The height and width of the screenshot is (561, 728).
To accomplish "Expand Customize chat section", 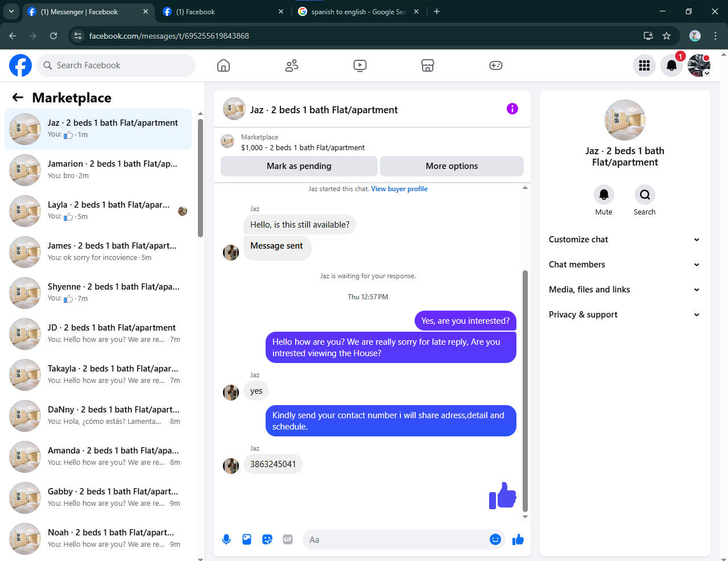I will coord(624,240).
